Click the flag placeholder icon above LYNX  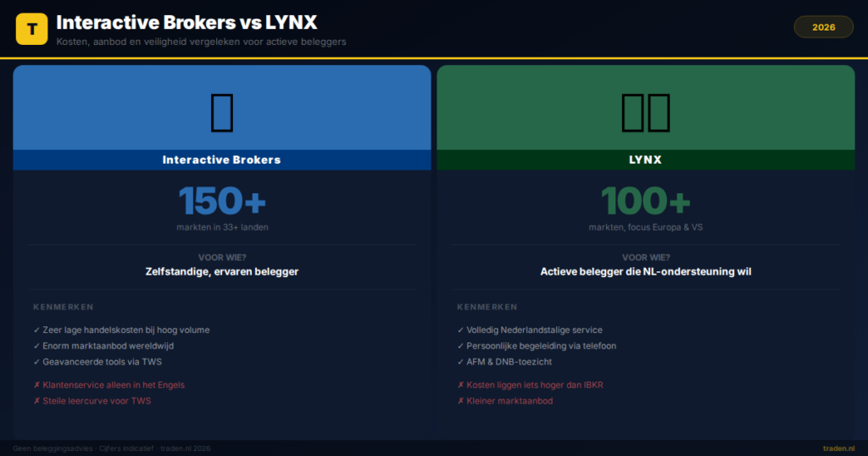click(x=645, y=113)
